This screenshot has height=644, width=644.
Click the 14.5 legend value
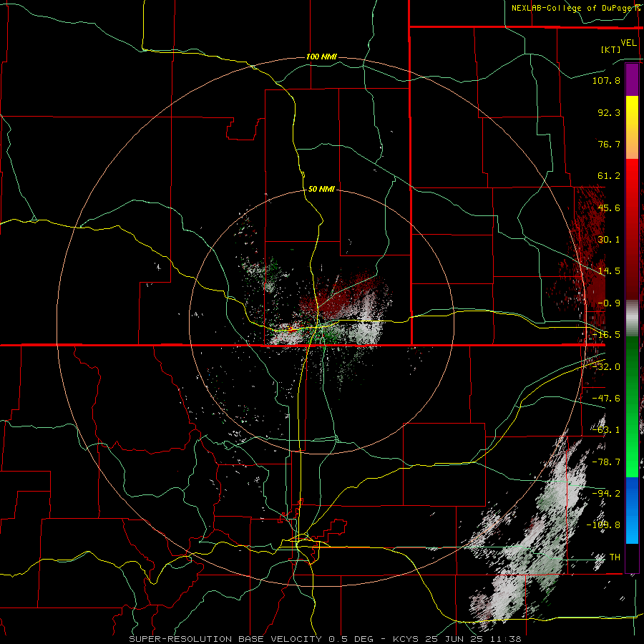click(609, 271)
